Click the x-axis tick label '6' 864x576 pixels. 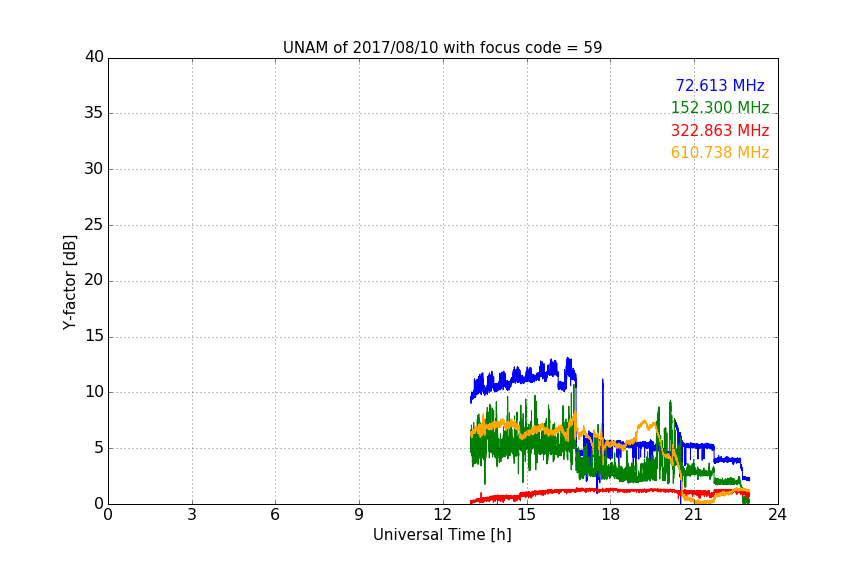[275, 515]
